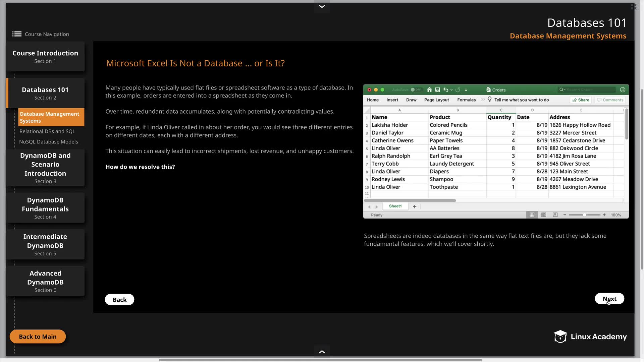Click the Excel Home house icon
This screenshot has width=644, height=362.
[429, 90]
